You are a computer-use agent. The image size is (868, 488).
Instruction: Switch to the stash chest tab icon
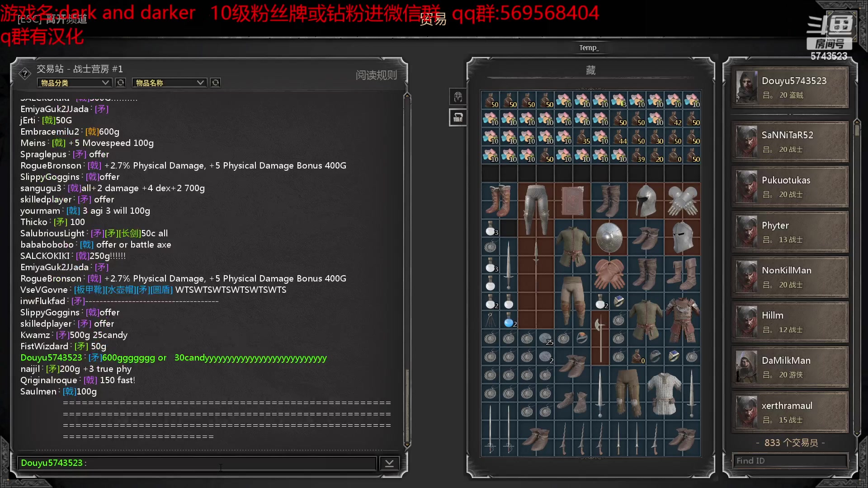(458, 117)
